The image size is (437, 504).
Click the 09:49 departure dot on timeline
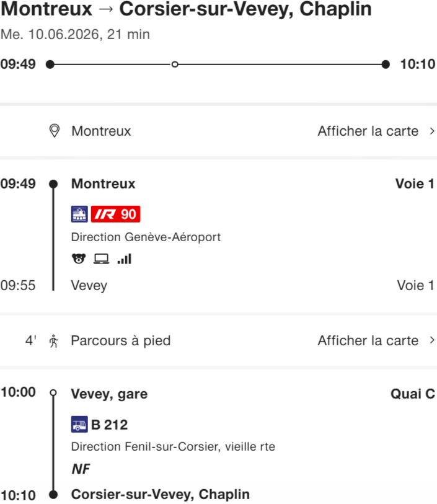click(50, 64)
